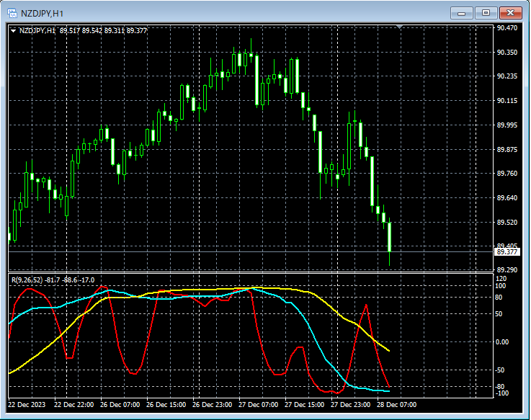
Task: Click the 26 Dec 23:00 time label
Action: (212, 405)
